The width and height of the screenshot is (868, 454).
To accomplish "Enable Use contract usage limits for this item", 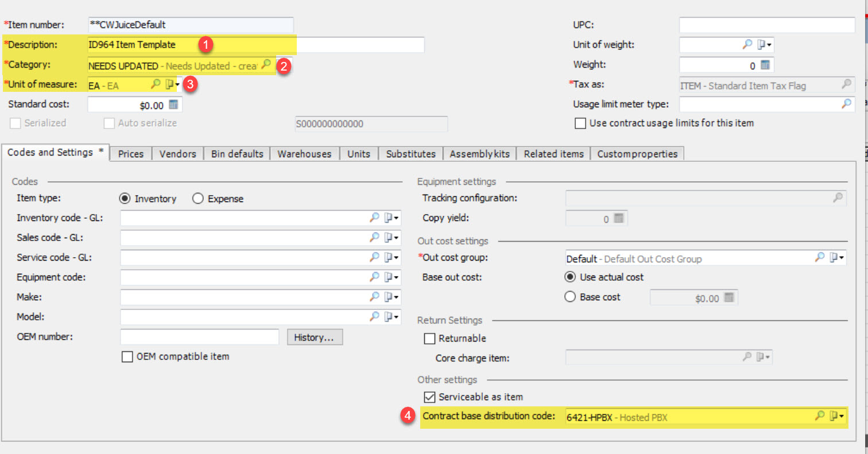I will click(x=580, y=123).
